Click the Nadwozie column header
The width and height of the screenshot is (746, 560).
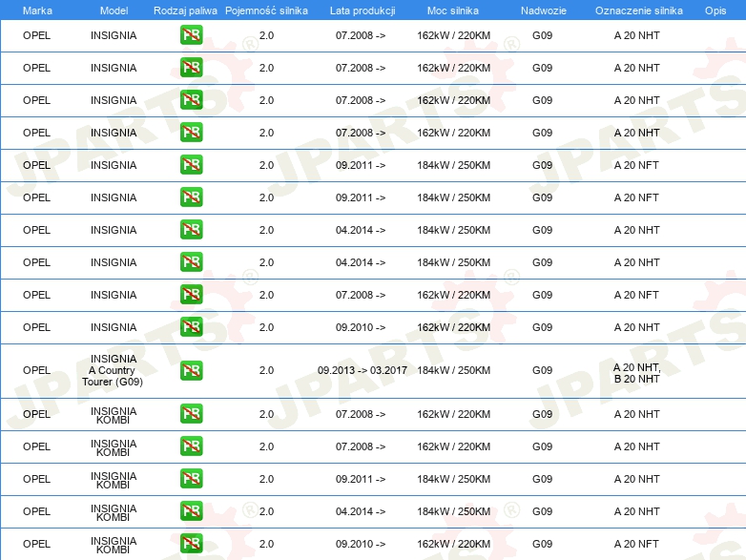542,10
